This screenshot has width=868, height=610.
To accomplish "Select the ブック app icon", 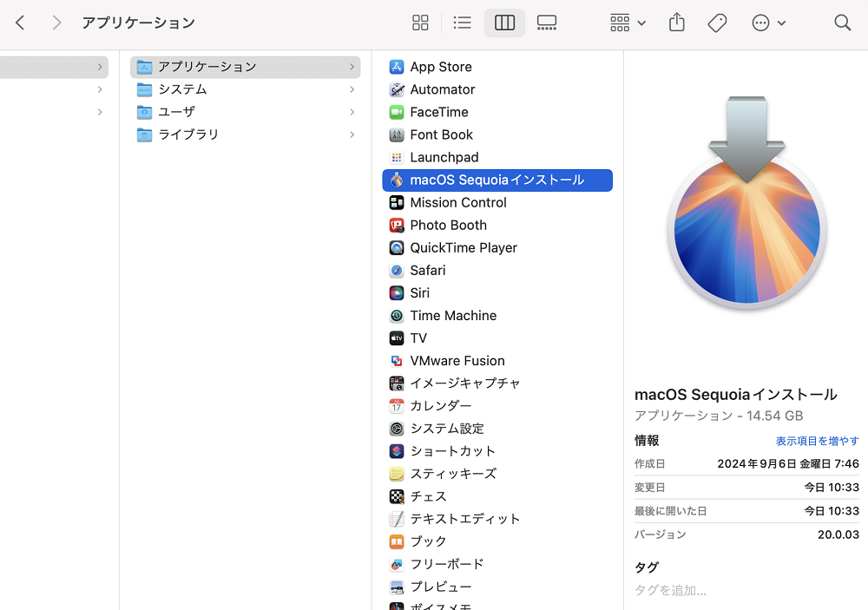I will point(397,542).
